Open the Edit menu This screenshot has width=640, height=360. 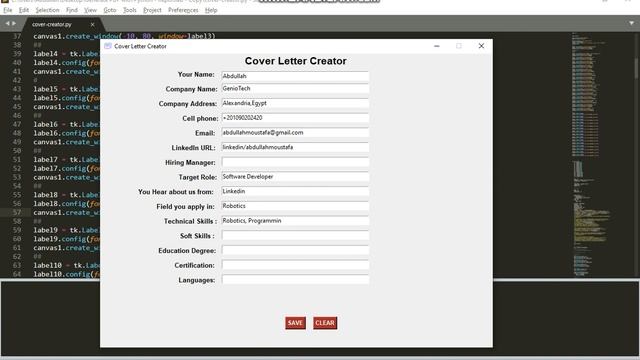point(24,10)
